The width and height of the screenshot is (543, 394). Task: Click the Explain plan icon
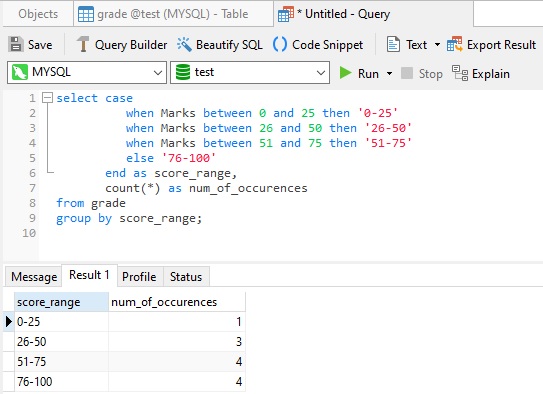(460, 73)
